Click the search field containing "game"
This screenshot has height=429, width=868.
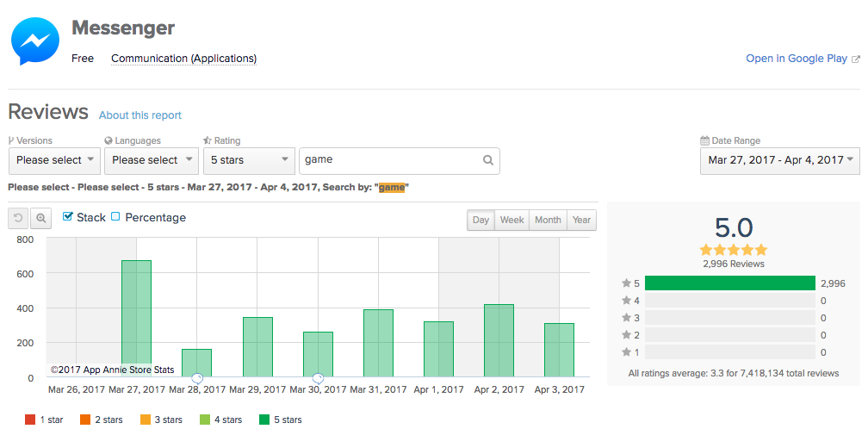[400, 160]
